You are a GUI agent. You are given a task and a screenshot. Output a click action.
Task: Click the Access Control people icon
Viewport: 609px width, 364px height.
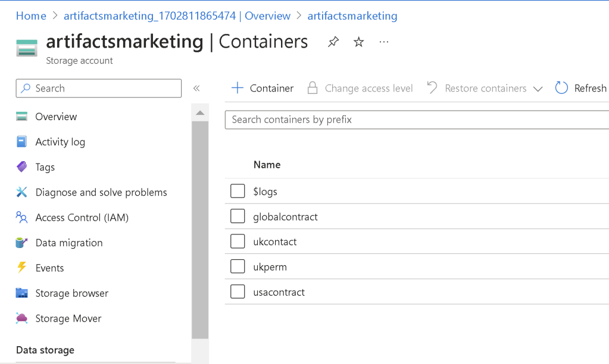pos(22,217)
